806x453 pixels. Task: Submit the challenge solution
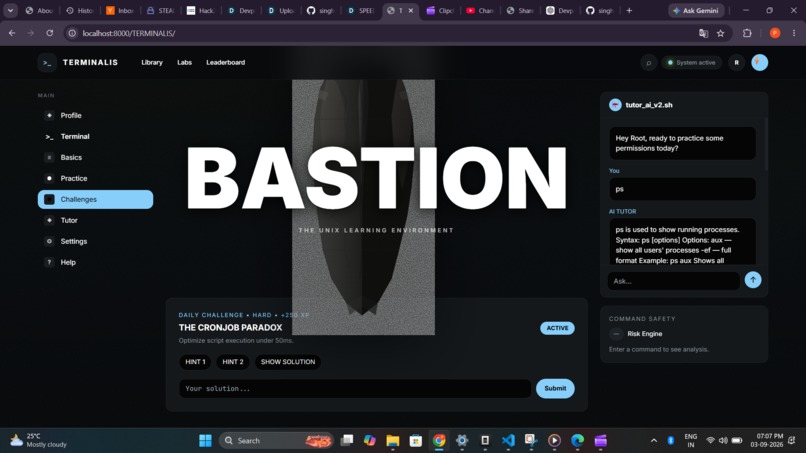[x=555, y=388]
